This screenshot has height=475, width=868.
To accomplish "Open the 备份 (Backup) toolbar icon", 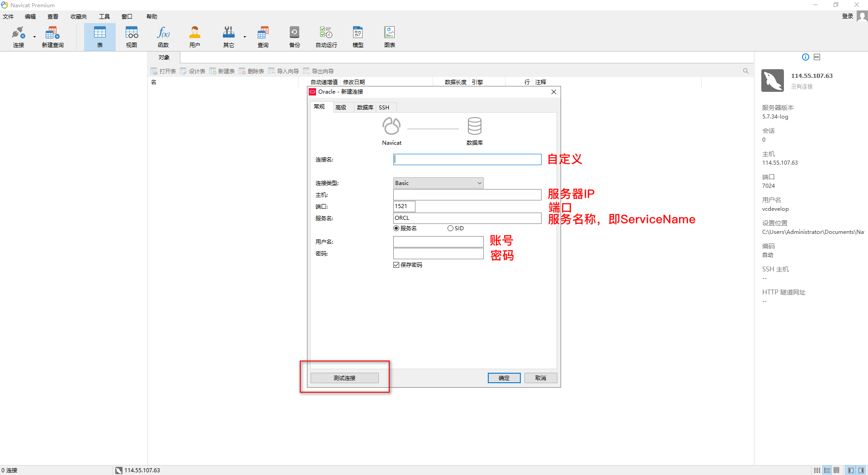I will [x=294, y=37].
